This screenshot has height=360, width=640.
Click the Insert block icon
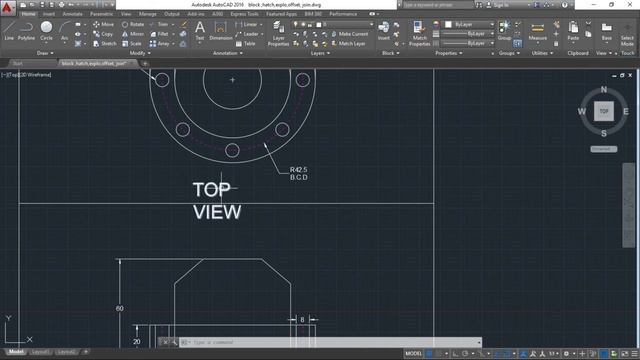click(384, 31)
